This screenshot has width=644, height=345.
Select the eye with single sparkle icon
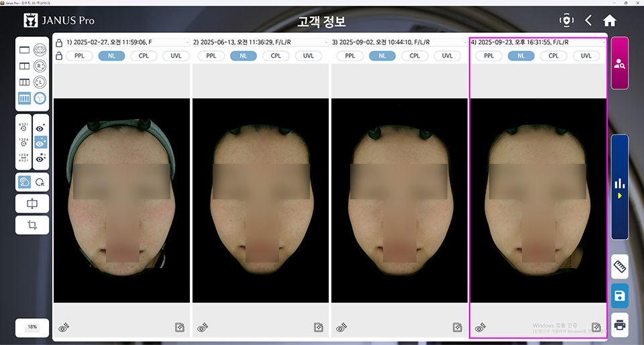pos(41,128)
